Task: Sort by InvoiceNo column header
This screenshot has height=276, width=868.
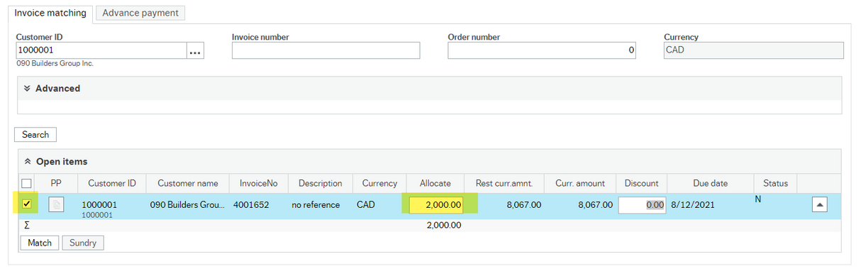Action: pos(259,183)
